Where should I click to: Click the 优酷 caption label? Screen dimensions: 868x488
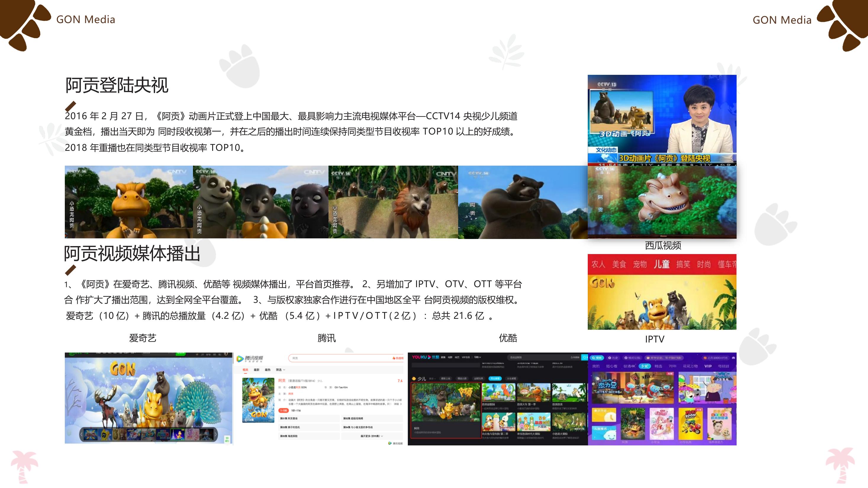click(x=508, y=338)
